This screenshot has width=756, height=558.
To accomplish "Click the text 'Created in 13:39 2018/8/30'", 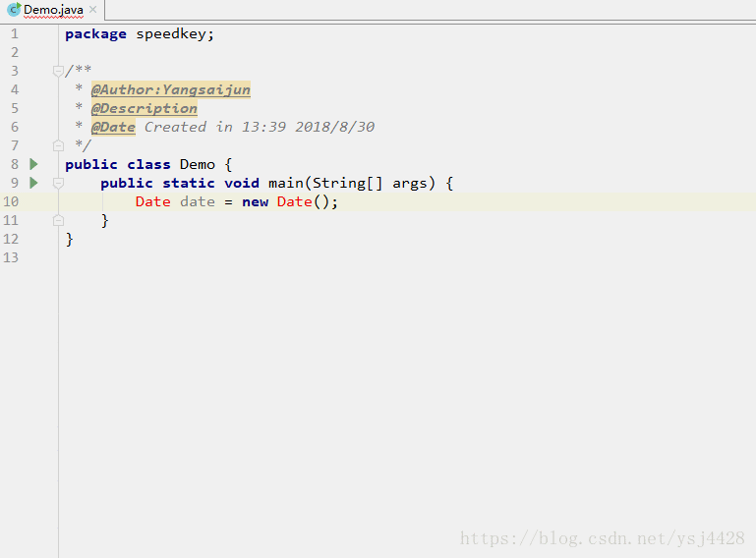I will coord(260,127).
